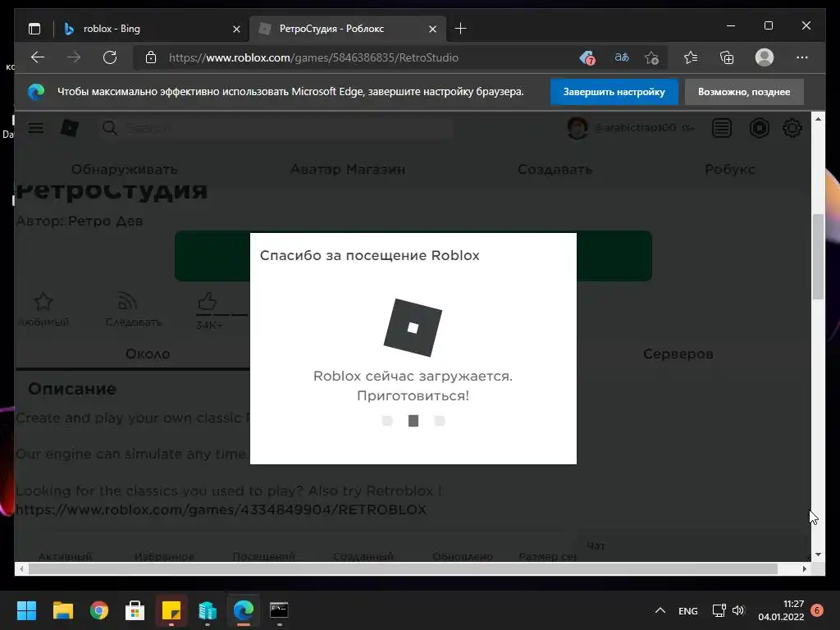This screenshot has width=840, height=630.
Task: Open the Roblox notifications list icon
Action: coord(722,128)
